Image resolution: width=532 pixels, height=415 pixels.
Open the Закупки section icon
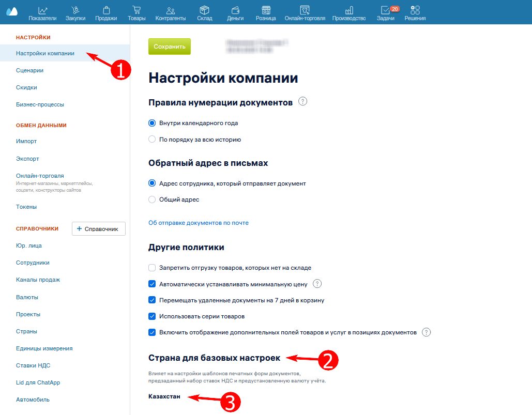(75, 10)
